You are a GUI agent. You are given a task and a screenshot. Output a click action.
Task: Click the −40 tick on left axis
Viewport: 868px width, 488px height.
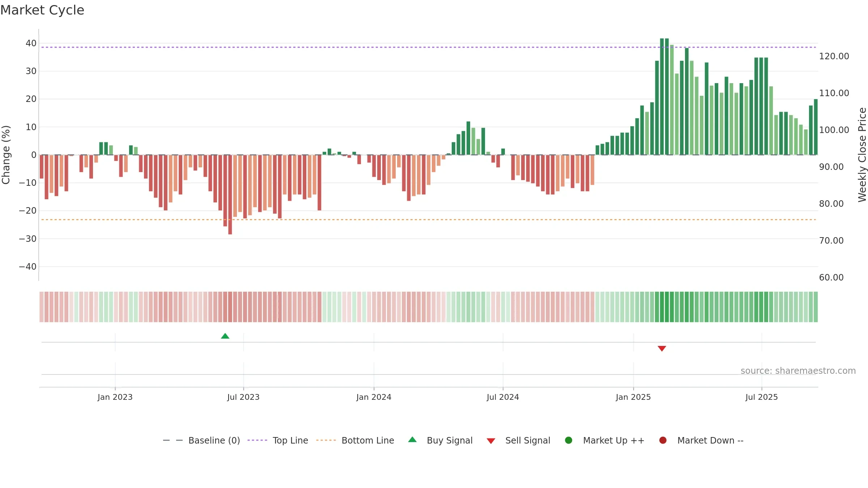pos(28,266)
